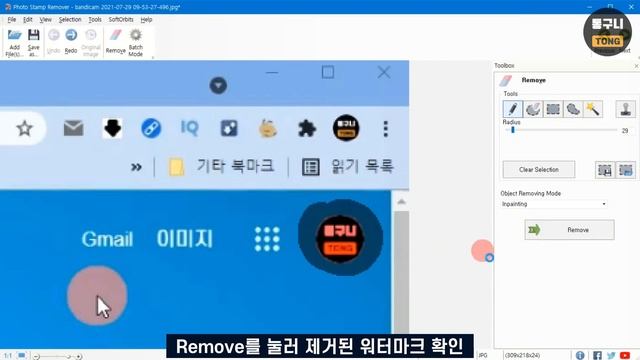Click the zoom in plus button
The width and height of the screenshot is (640, 360).
[78, 357]
